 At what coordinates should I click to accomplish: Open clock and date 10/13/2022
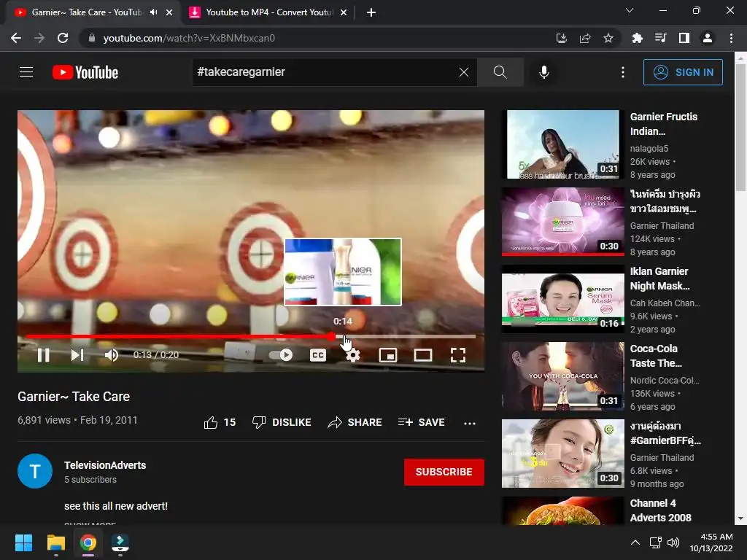pyautogui.click(x=711, y=542)
